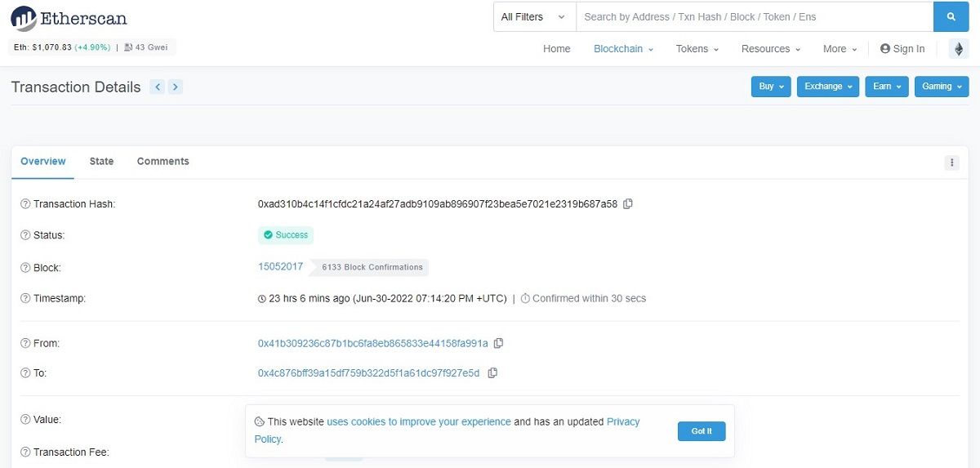Click the Got It cookie button

(701, 431)
